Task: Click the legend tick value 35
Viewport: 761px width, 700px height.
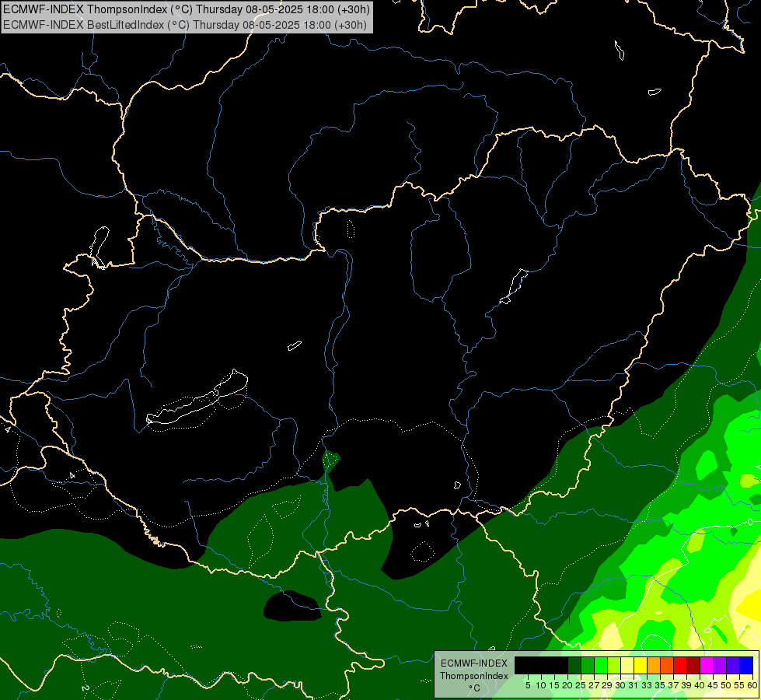Action: point(660,685)
